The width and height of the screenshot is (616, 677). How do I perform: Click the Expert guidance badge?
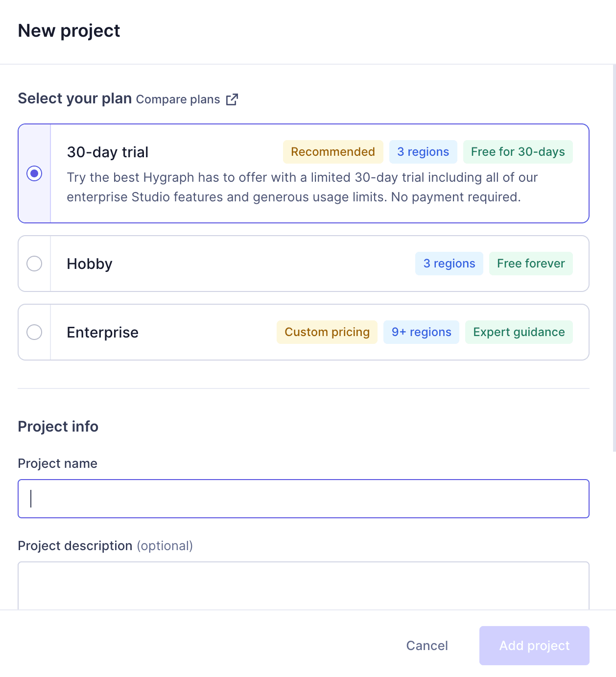point(519,332)
